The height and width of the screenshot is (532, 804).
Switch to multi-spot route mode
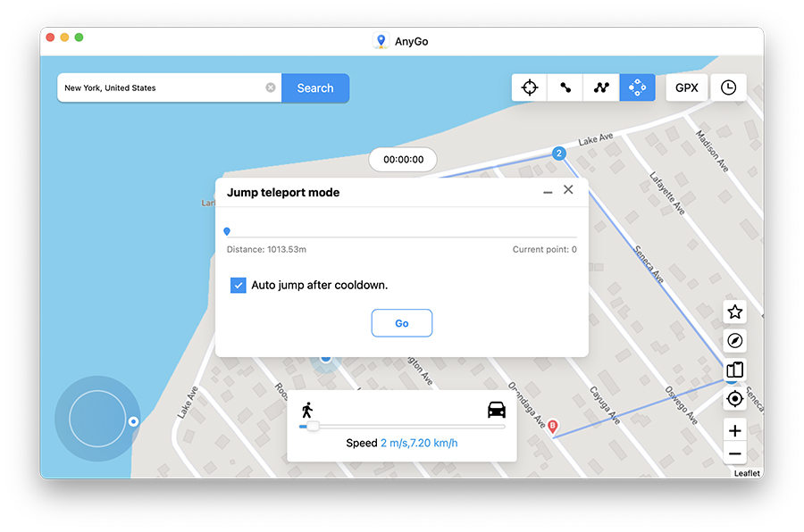point(600,87)
